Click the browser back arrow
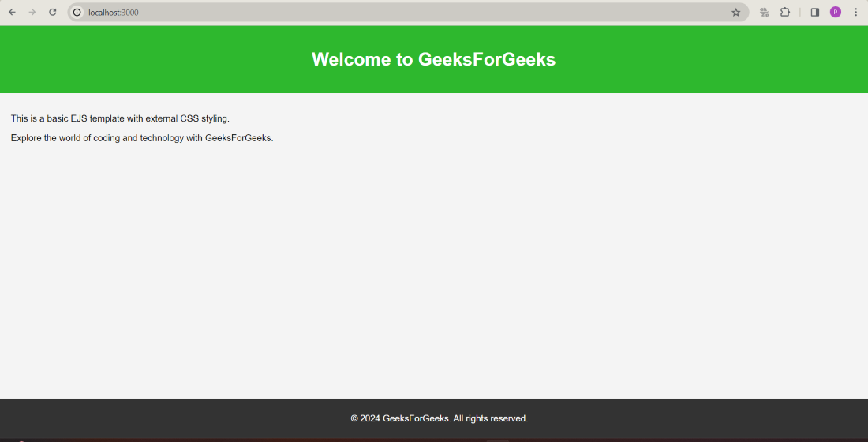The image size is (868, 442). click(x=12, y=12)
